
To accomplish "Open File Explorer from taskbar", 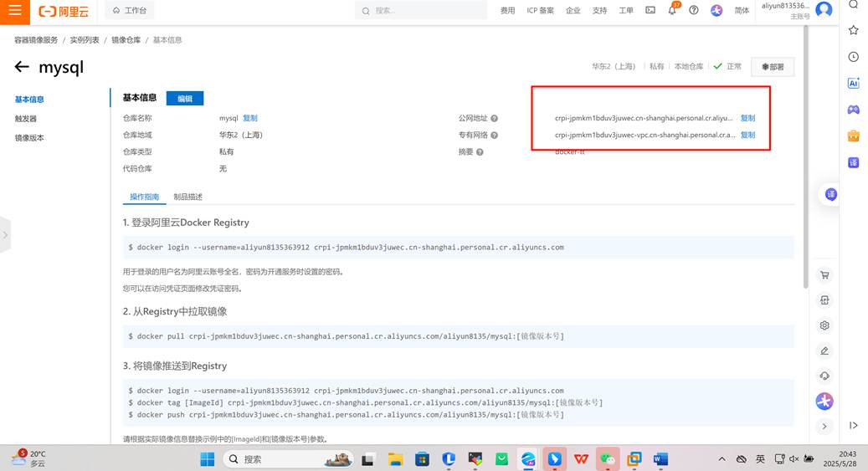I will (395, 458).
